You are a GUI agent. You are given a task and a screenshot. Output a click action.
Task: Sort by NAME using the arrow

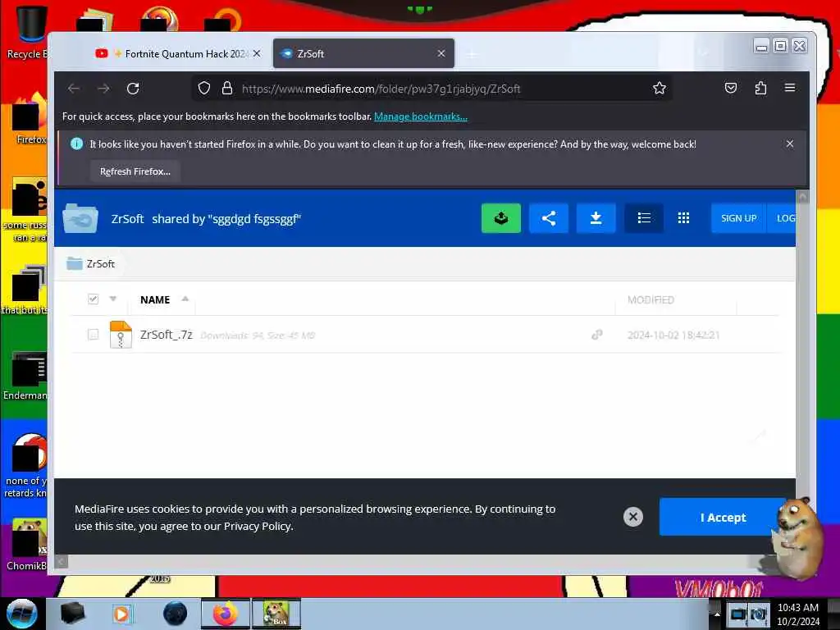(x=185, y=299)
